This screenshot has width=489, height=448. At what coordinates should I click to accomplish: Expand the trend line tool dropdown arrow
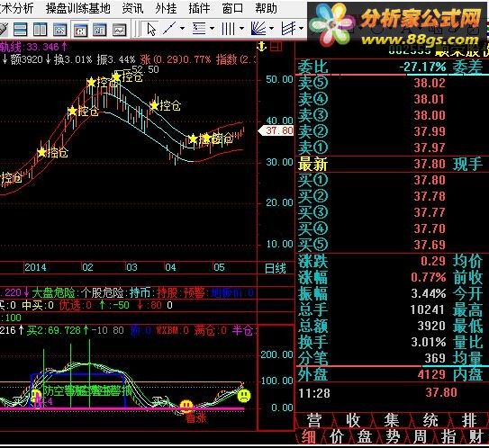[182, 29]
